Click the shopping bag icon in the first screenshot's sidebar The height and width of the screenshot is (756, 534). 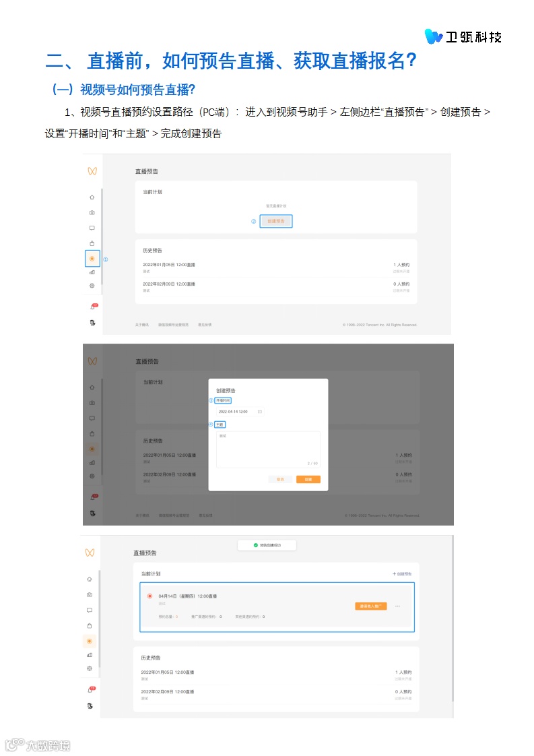pyautogui.click(x=92, y=243)
